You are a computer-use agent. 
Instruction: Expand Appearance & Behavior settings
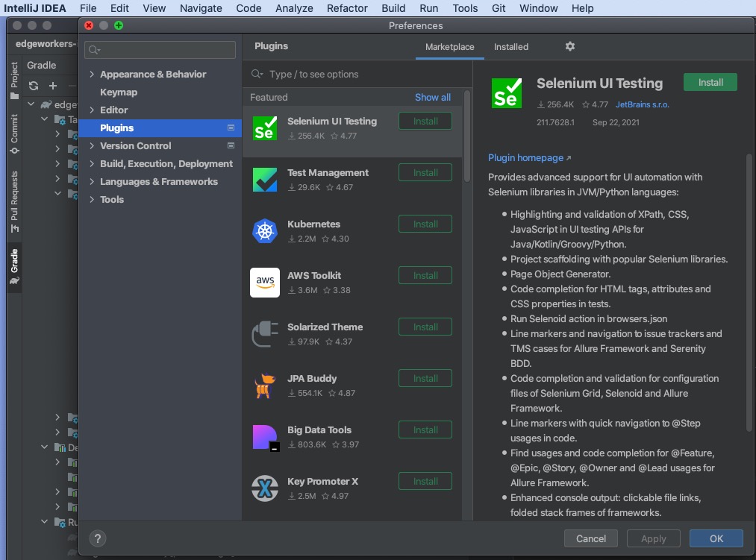[92, 75]
